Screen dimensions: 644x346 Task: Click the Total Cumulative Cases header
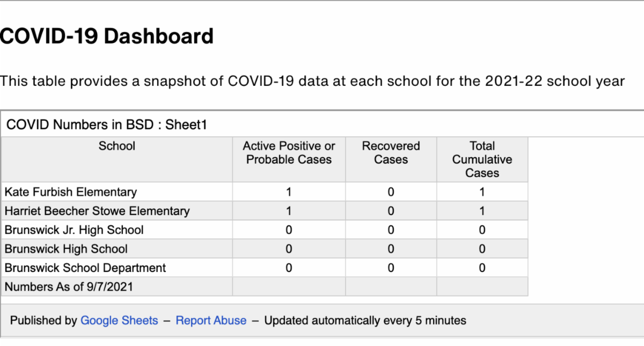(x=482, y=159)
